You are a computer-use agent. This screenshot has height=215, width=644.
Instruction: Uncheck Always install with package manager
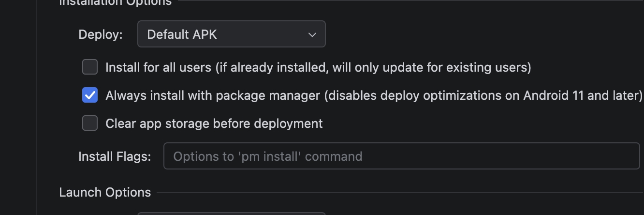90,95
